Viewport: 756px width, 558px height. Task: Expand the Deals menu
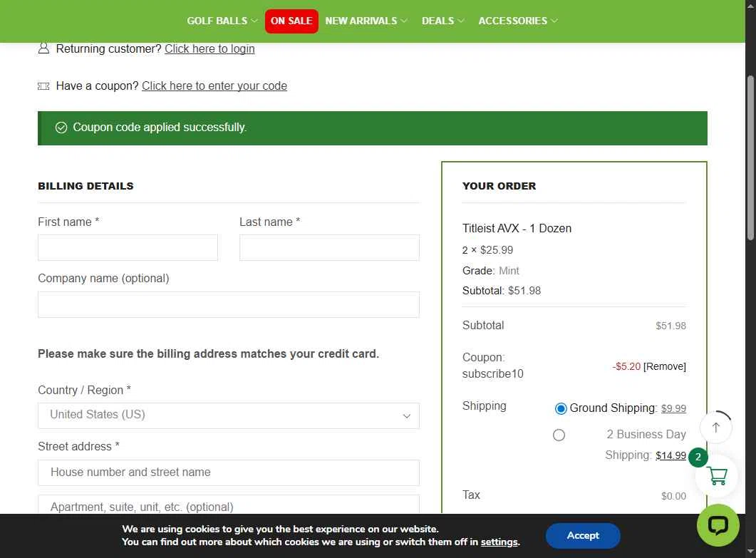pos(442,21)
